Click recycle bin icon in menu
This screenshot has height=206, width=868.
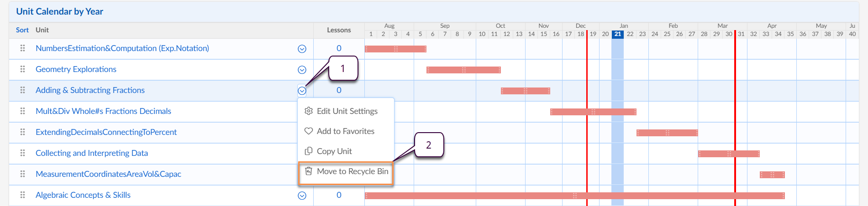pyautogui.click(x=309, y=171)
